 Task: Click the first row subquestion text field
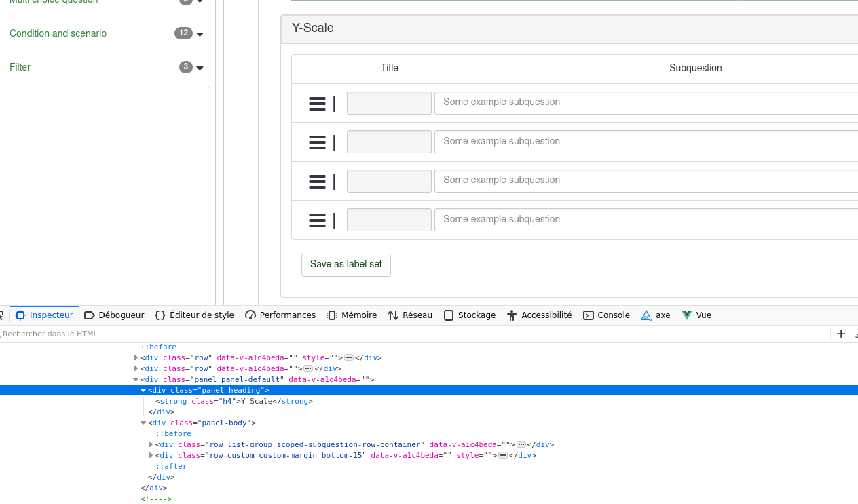(x=645, y=102)
